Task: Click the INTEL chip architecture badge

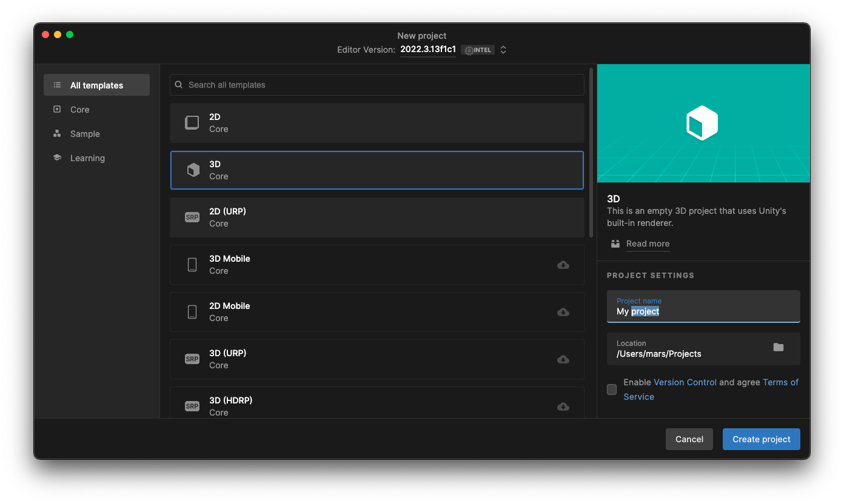Action: point(478,50)
